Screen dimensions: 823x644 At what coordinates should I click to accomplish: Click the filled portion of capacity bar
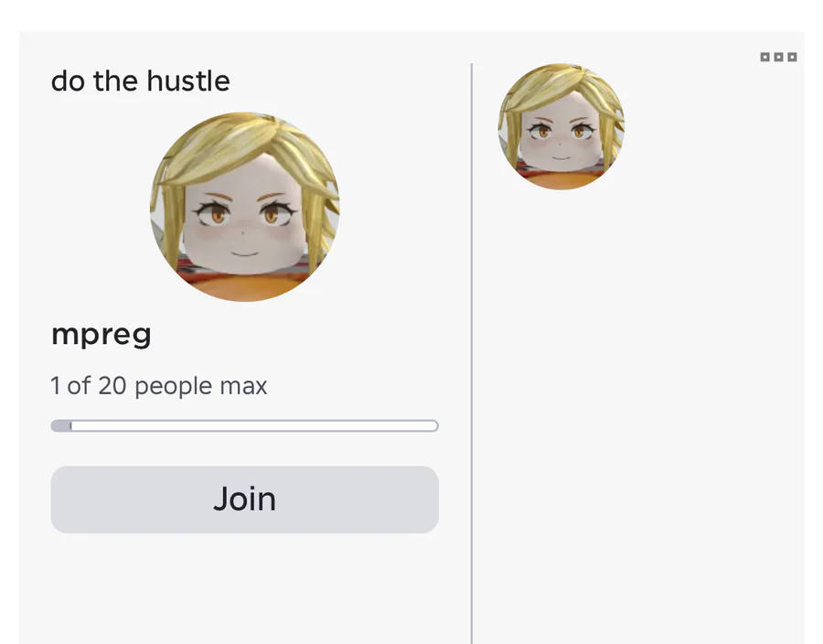coord(61,425)
